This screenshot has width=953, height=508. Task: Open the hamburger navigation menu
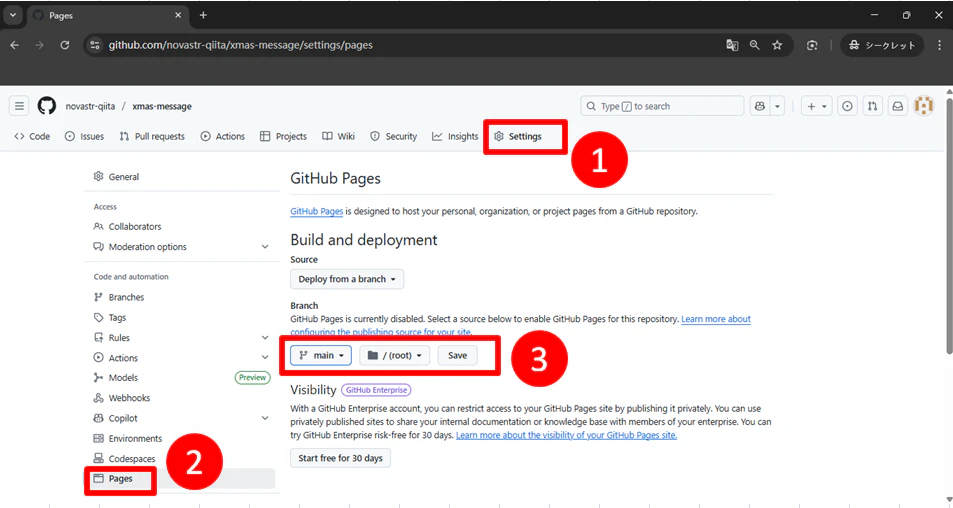coord(19,106)
